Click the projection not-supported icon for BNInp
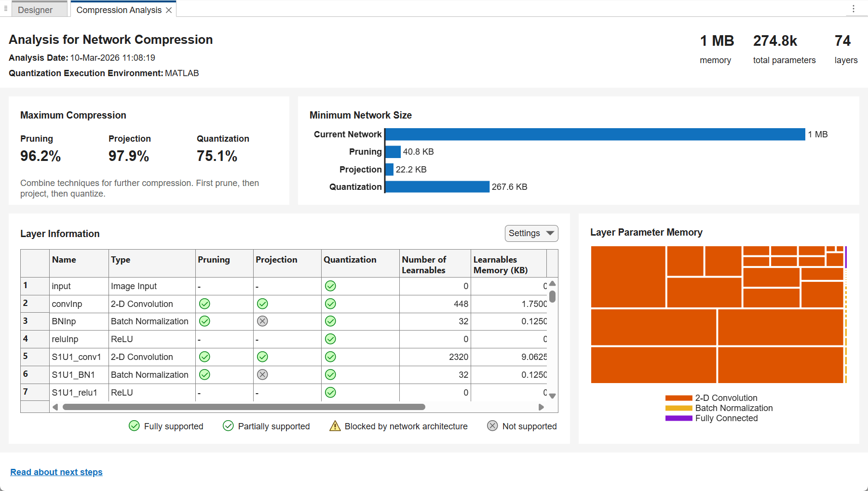This screenshot has width=868, height=491. (262, 321)
